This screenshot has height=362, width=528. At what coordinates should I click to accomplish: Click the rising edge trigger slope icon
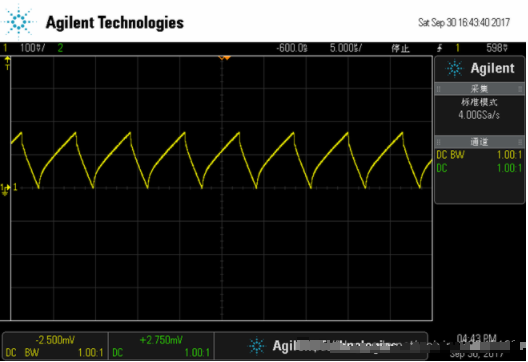[x=439, y=48]
